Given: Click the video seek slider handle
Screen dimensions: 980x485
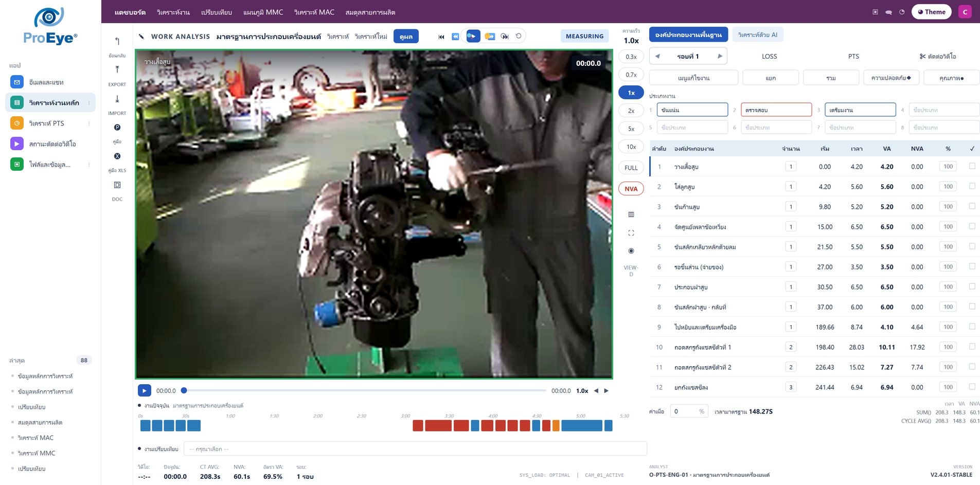Looking at the screenshot, I should tap(184, 390).
